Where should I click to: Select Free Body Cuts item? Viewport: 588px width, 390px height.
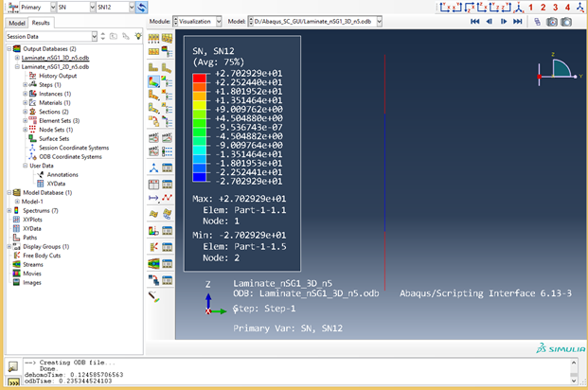(x=42, y=256)
